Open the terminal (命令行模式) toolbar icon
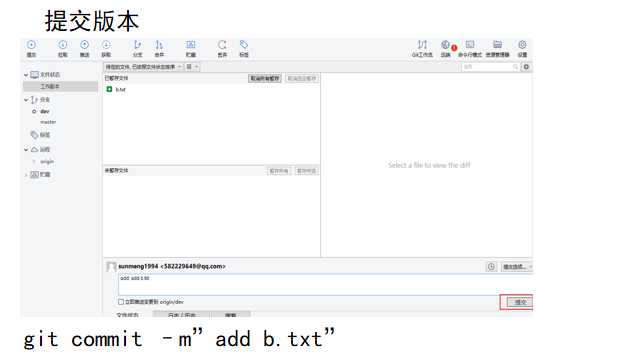640x360 pixels. point(470,48)
